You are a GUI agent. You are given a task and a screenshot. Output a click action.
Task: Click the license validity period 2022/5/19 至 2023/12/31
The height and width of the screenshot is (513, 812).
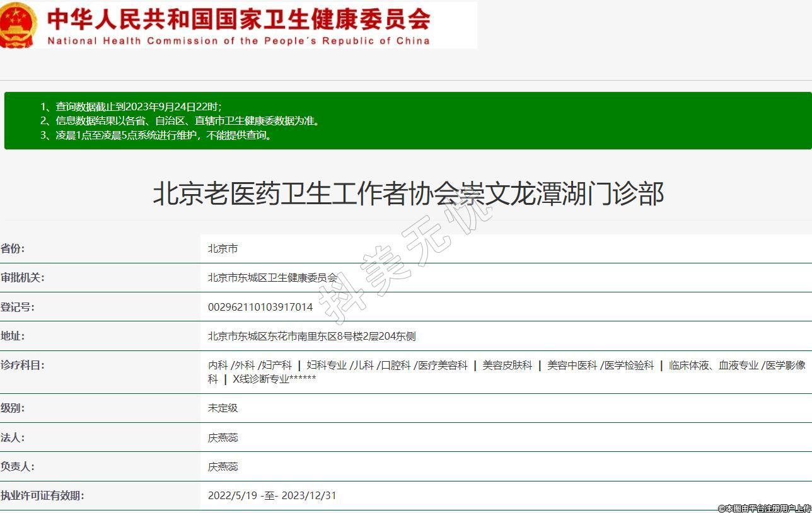pos(272,496)
